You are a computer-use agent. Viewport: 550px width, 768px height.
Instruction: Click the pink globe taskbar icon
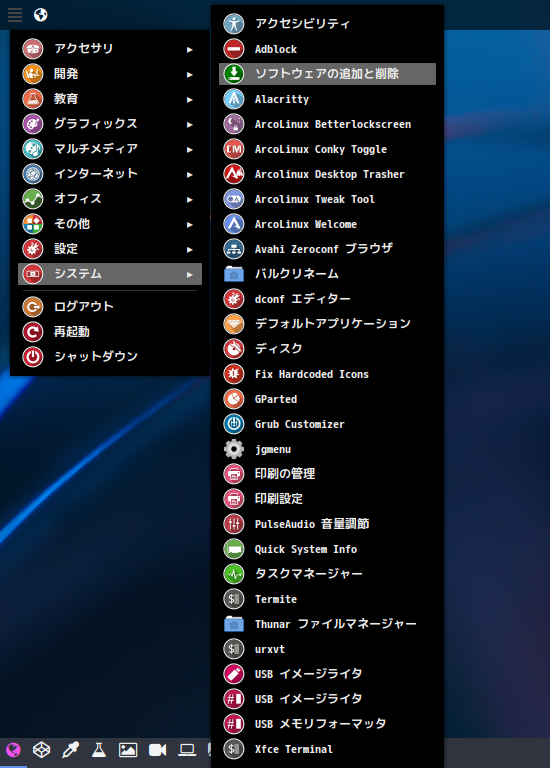(x=13, y=749)
